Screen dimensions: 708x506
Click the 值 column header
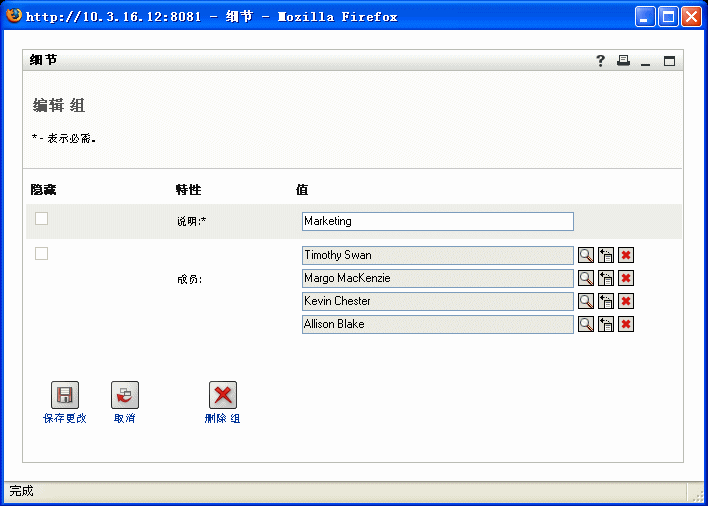click(x=302, y=190)
